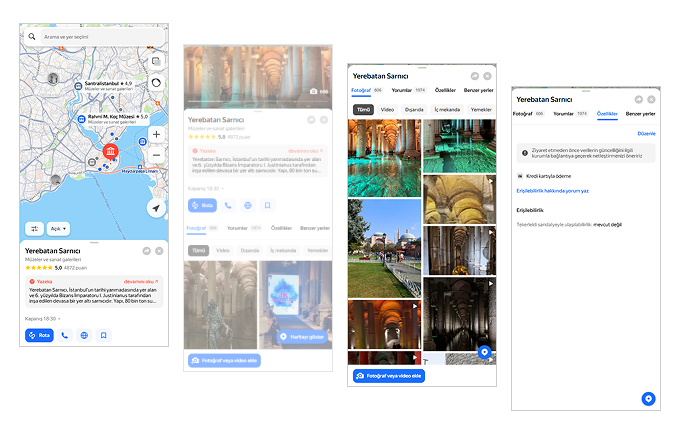Tap the 'Haritayı göster' button
The width and height of the screenshot is (680, 428).
point(302,337)
